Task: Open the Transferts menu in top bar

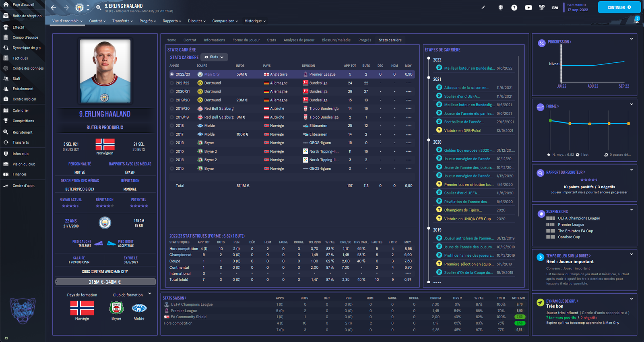Action: 122,21
